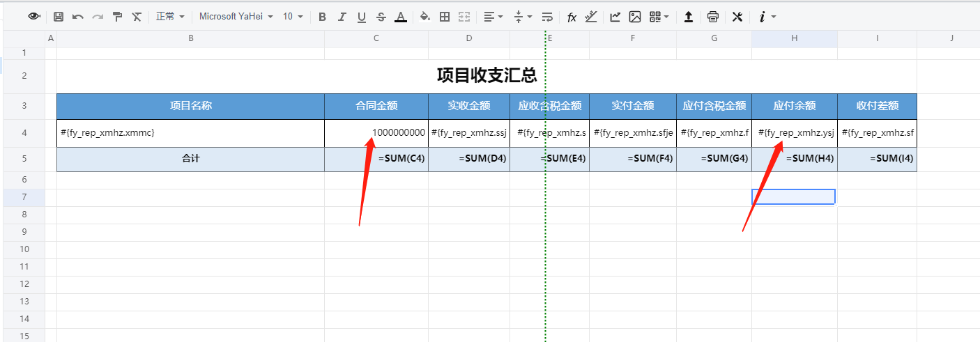
Task: Toggle bold formatting
Action: pyautogui.click(x=322, y=17)
